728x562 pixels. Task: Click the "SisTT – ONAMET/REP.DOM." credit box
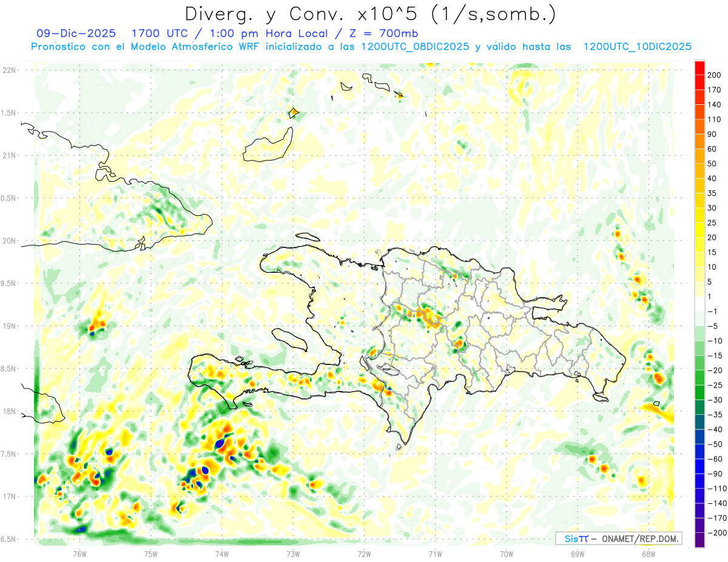coord(619,538)
